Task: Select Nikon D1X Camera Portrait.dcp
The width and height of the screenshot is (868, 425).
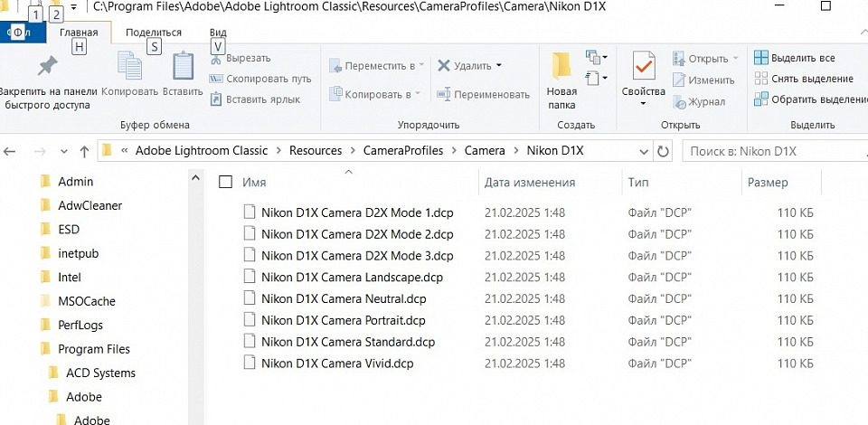Action: point(344,320)
